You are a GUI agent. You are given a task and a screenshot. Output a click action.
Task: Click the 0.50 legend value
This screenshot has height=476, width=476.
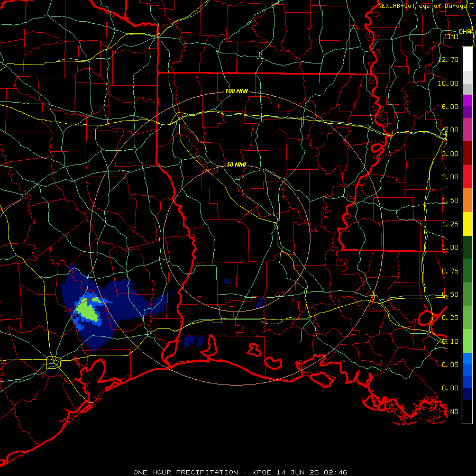coord(450,295)
